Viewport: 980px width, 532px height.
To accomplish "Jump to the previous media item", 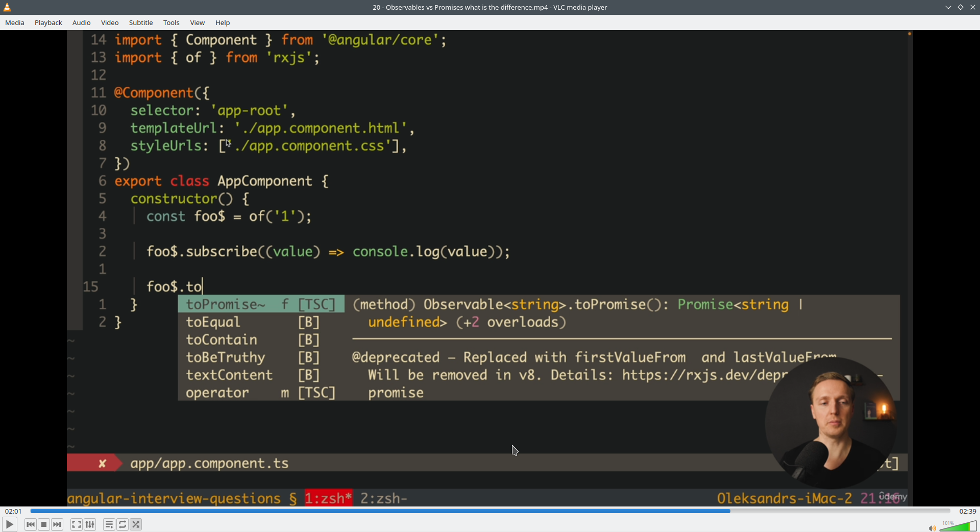I will [x=31, y=524].
